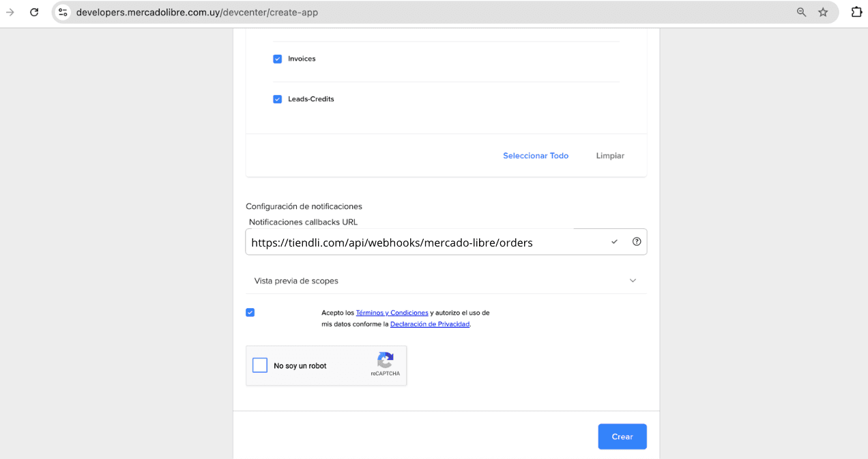Reload the page with refresh icon

tap(34, 12)
